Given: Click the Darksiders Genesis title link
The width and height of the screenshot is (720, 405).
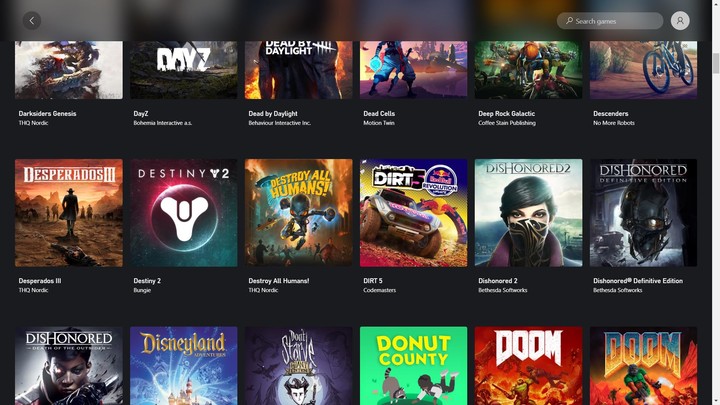Looking at the screenshot, I should coord(47,113).
